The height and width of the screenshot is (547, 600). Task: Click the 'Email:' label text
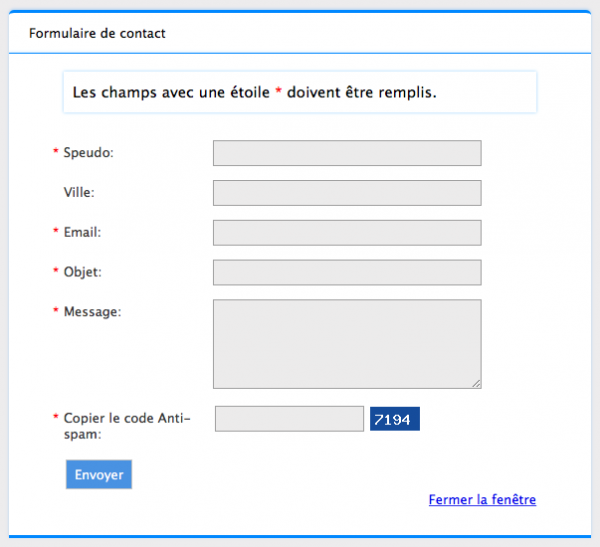click(x=82, y=232)
